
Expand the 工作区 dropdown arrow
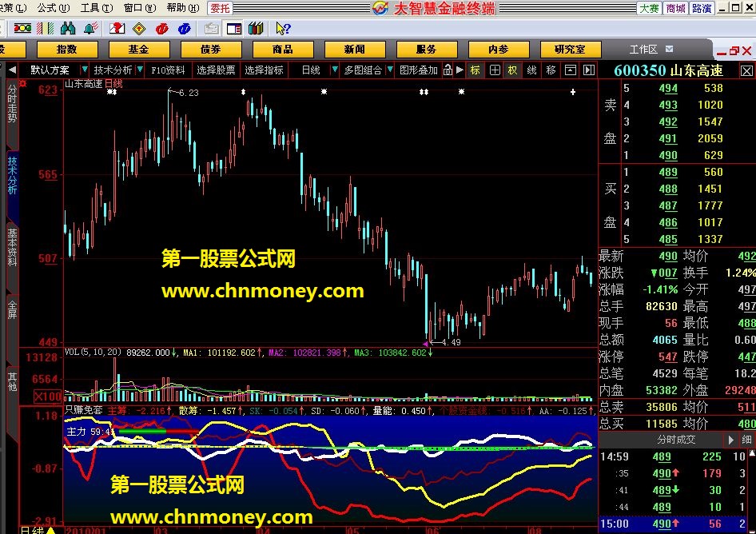tap(669, 50)
